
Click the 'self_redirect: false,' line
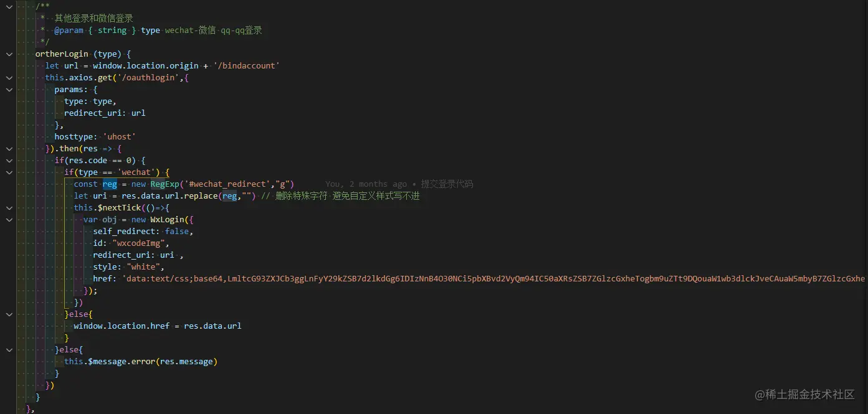(143, 231)
